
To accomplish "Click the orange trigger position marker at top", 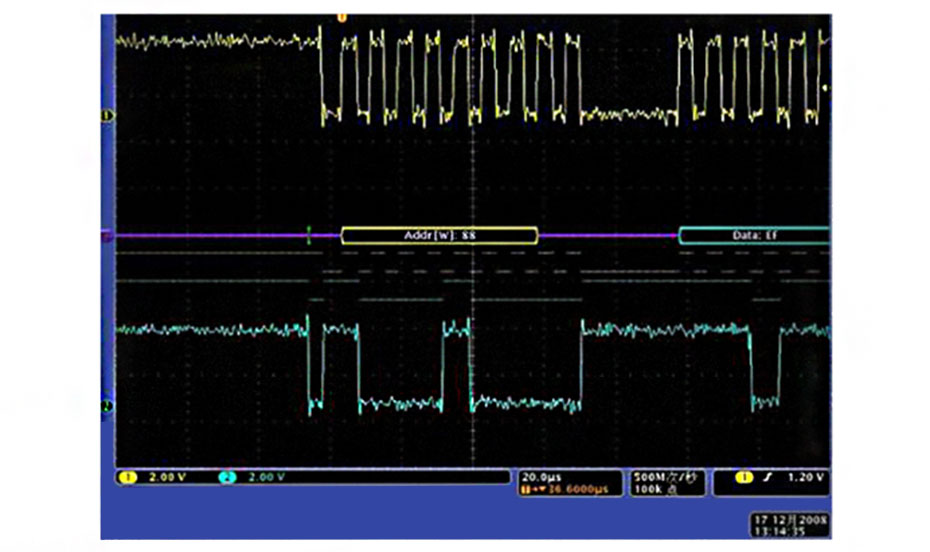I will (342, 17).
